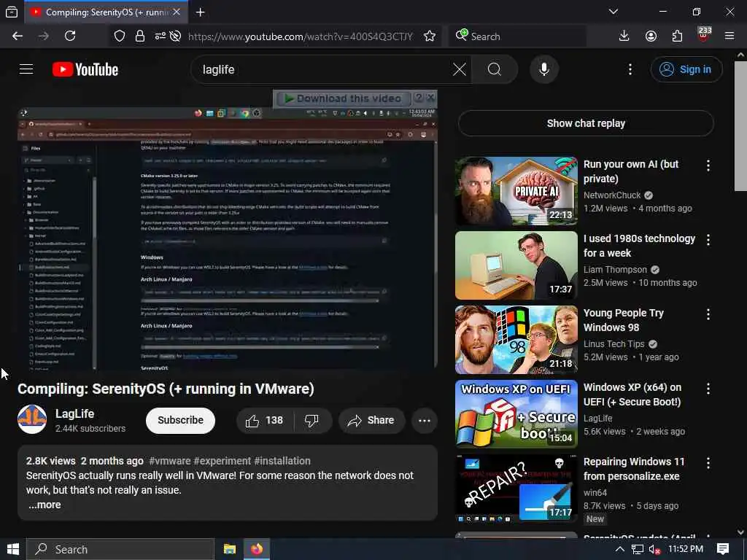This screenshot has height=560, width=747.
Task: Open Firefox downloads panel
Action: (624, 36)
